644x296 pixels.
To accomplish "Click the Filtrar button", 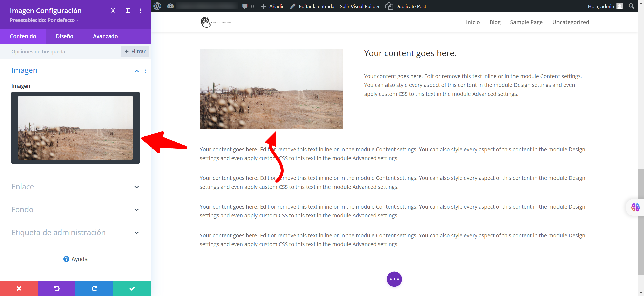I will (135, 51).
